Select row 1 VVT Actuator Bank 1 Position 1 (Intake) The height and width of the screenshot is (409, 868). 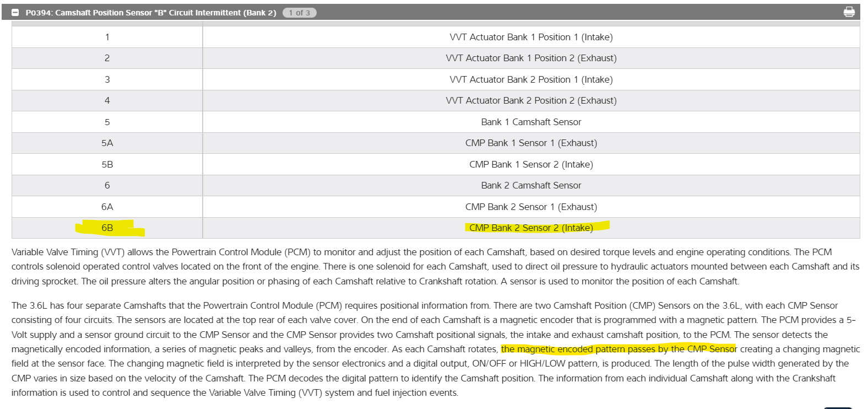[x=531, y=37]
